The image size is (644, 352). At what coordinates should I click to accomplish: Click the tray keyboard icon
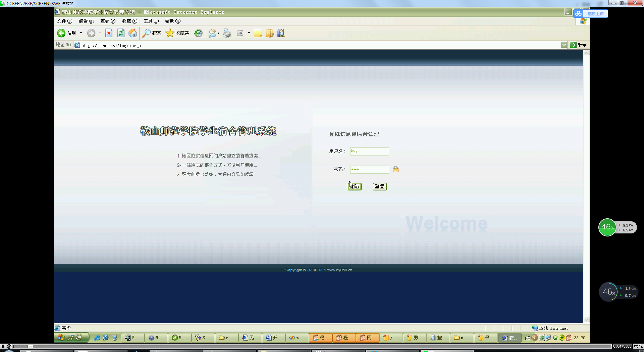pyautogui.click(x=528, y=338)
